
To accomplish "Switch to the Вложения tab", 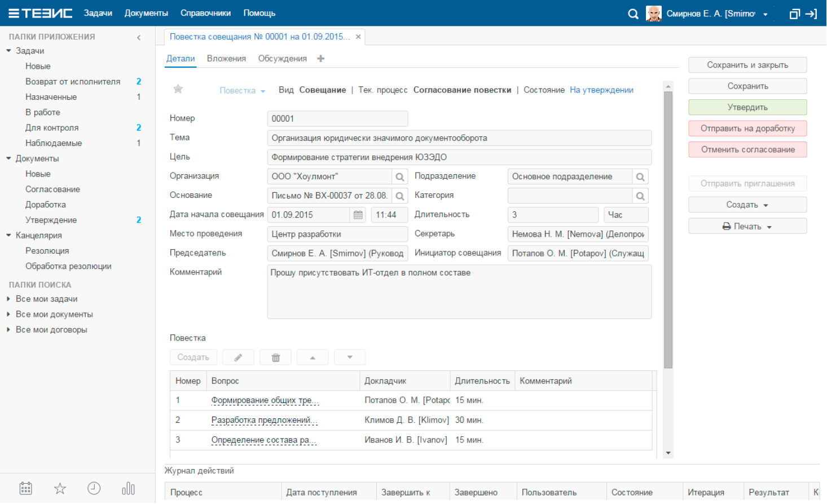I will click(226, 59).
